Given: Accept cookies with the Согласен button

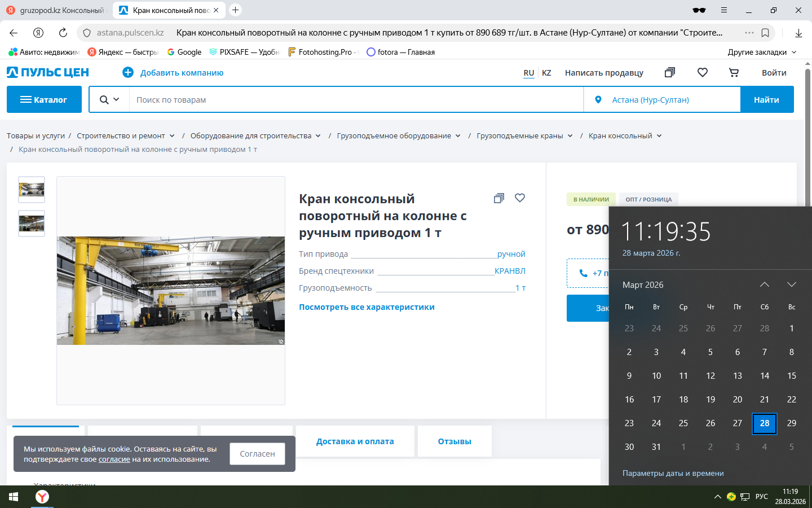Looking at the screenshot, I should pos(257,454).
